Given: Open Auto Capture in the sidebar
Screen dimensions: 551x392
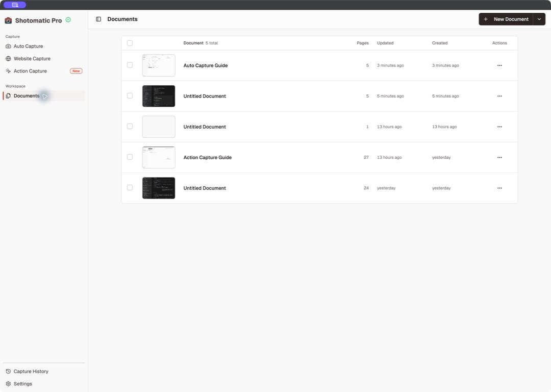Looking at the screenshot, I should pyautogui.click(x=43, y=46).
